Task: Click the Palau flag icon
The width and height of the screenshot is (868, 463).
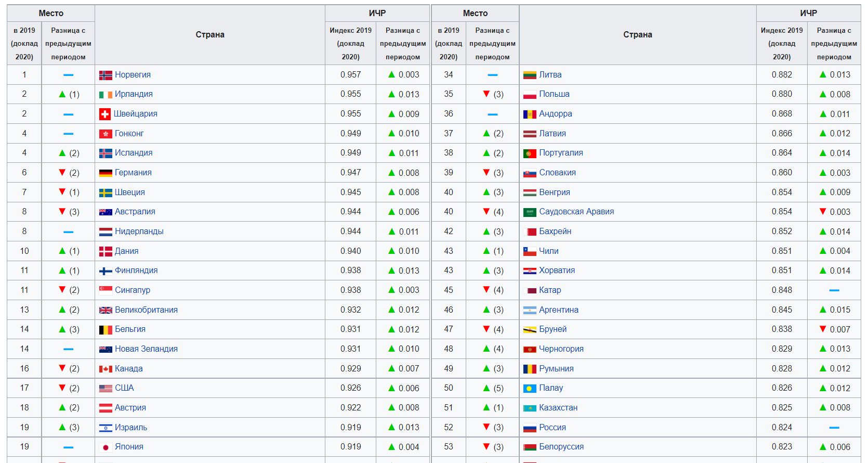Action: [530, 388]
